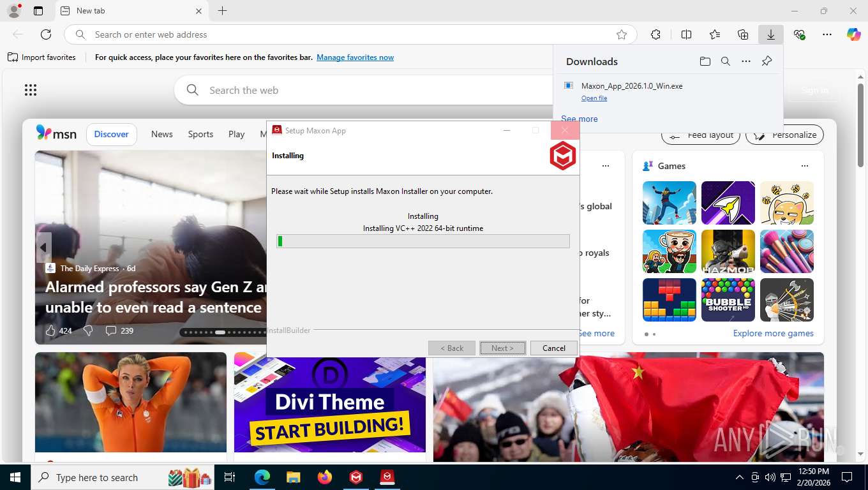Click the Windows Start button

point(15,477)
